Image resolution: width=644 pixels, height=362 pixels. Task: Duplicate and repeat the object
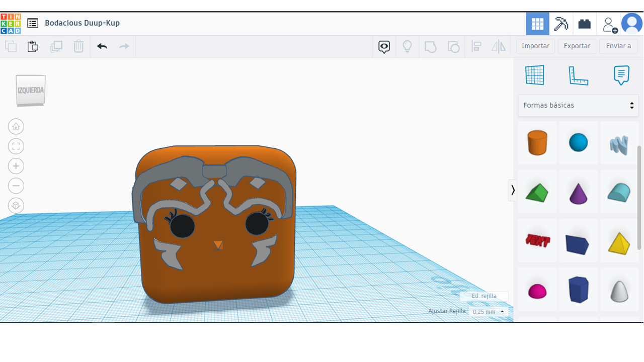[56, 47]
